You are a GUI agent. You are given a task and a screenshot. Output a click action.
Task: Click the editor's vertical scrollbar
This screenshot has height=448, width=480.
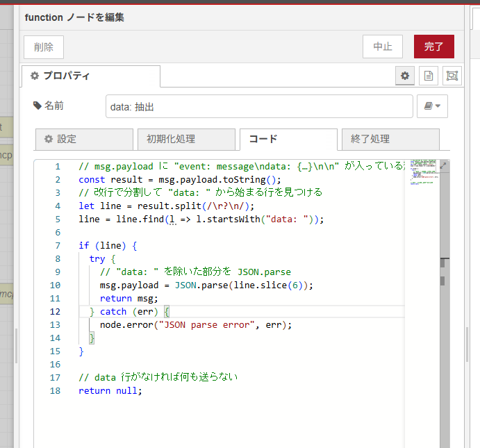click(x=443, y=278)
